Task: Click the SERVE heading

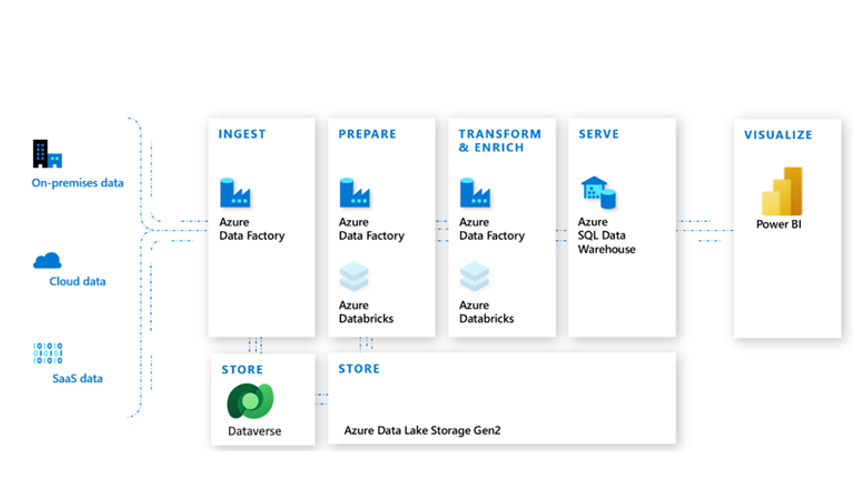Action: tap(599, 134)
